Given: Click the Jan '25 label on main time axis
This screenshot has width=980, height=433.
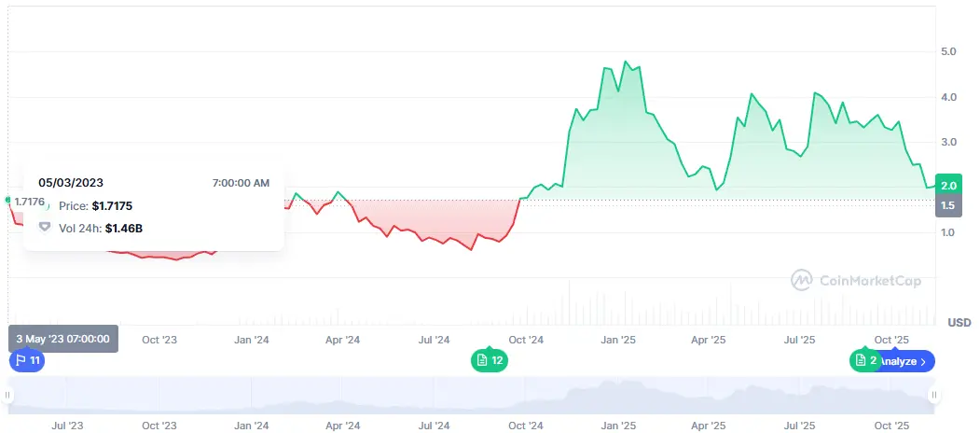Looking at the screenshot, I should [617, 340].
